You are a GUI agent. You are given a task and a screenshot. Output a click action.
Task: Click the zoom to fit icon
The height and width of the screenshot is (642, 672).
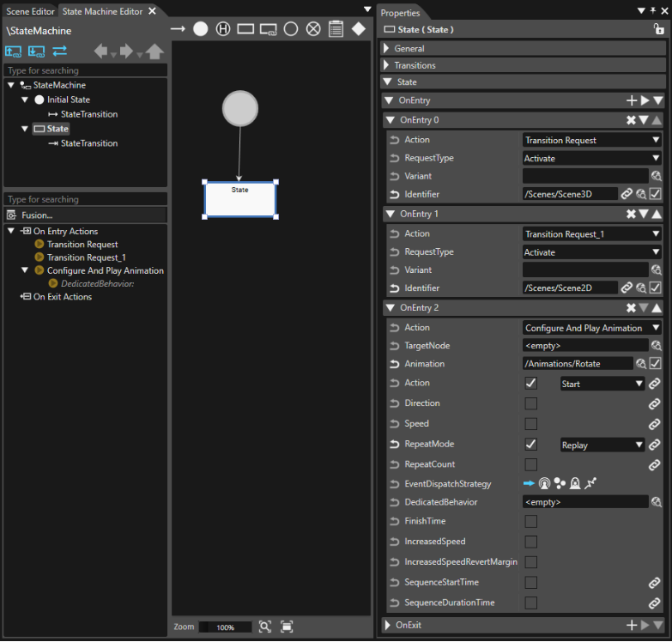287,627
